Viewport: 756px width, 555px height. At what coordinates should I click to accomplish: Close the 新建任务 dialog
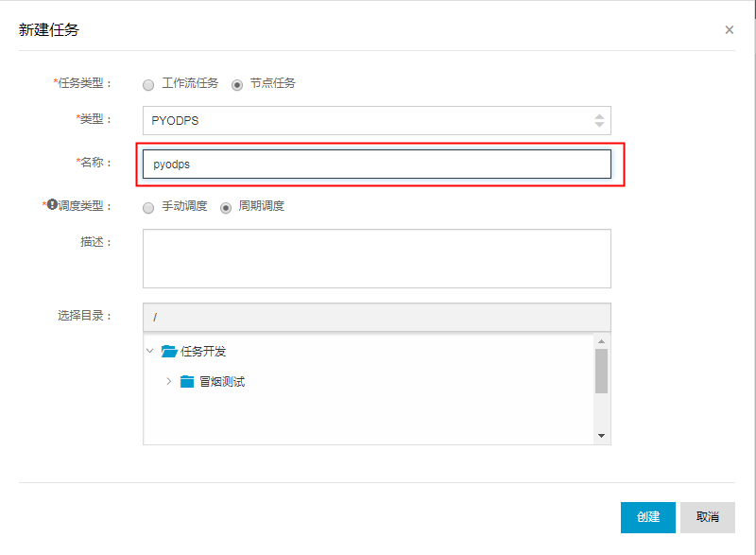[729, 29]
